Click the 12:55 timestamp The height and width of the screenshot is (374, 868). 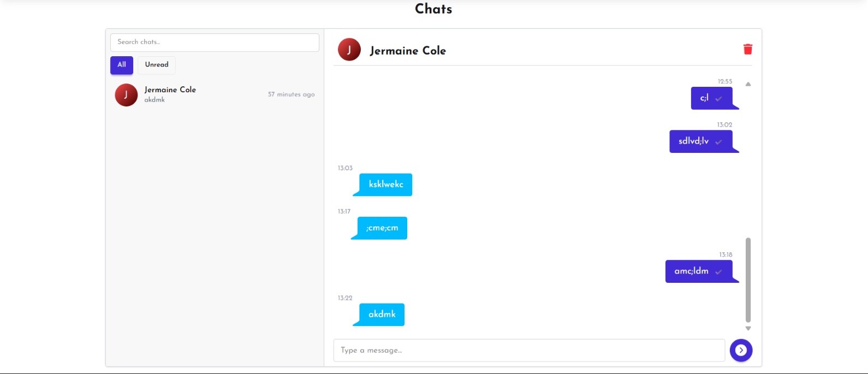pos(725,81)
